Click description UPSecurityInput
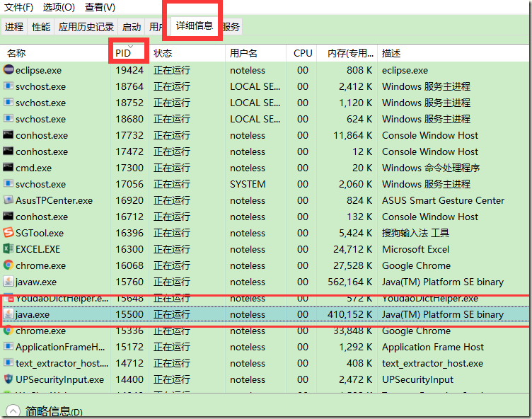The width and height of the screenshot is (532, 419). point(417,379)
